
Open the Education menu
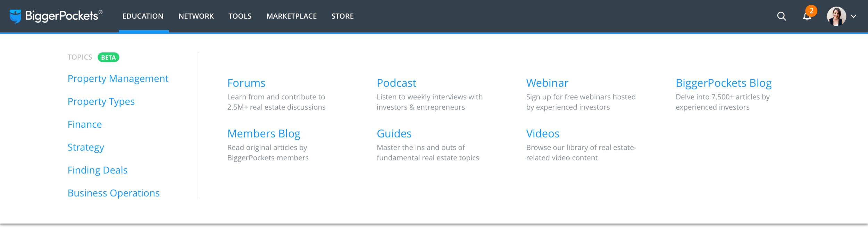[x=143, y=16]
